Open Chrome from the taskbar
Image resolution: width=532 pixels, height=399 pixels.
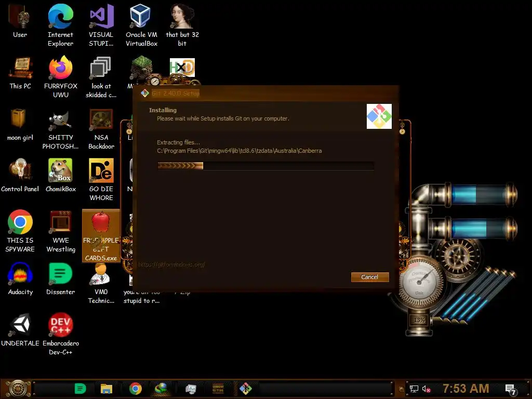pos(136,389)
